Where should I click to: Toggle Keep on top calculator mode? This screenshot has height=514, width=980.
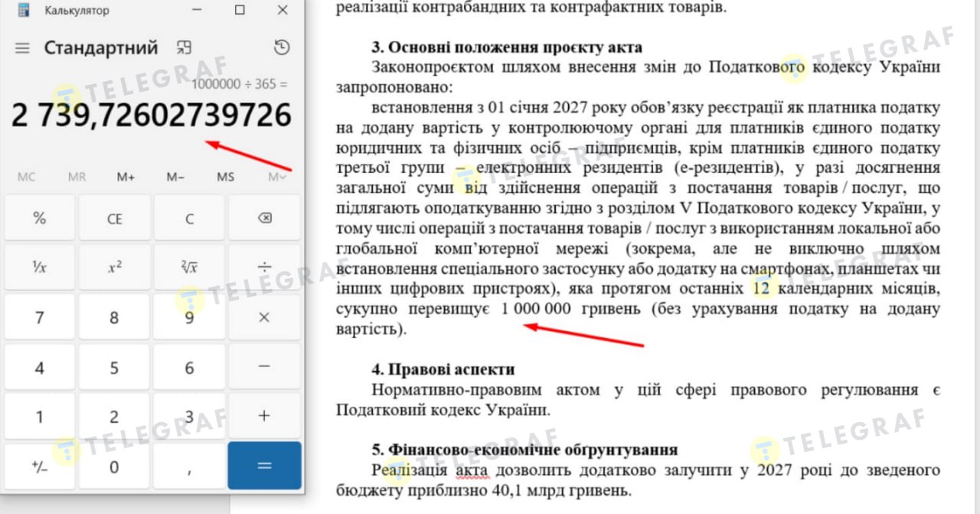(x=184, y=47)
